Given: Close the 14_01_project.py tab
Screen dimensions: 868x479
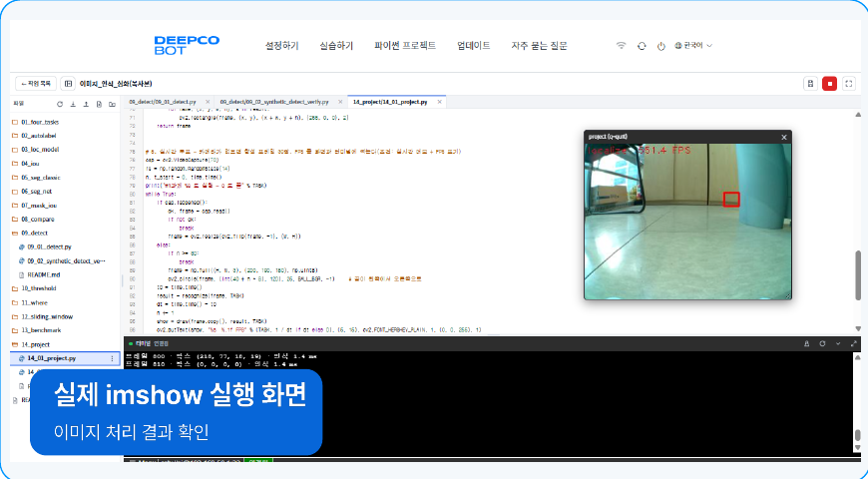Looking at the screenshot, I should pyautogui.click(x=440, y=102).
